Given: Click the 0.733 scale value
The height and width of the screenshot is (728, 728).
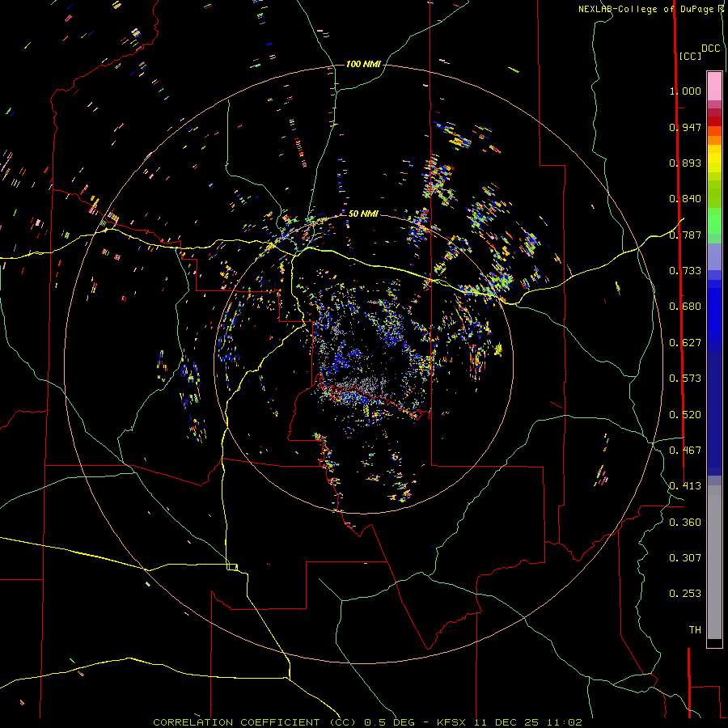Looking at the screenshot, I should (685, 271).
